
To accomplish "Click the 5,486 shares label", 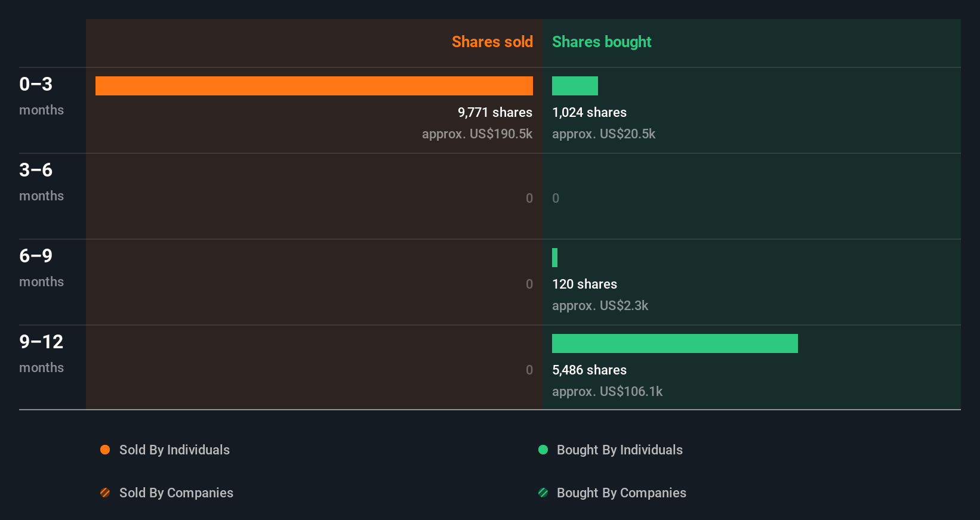I will click(x=589, y=370).
